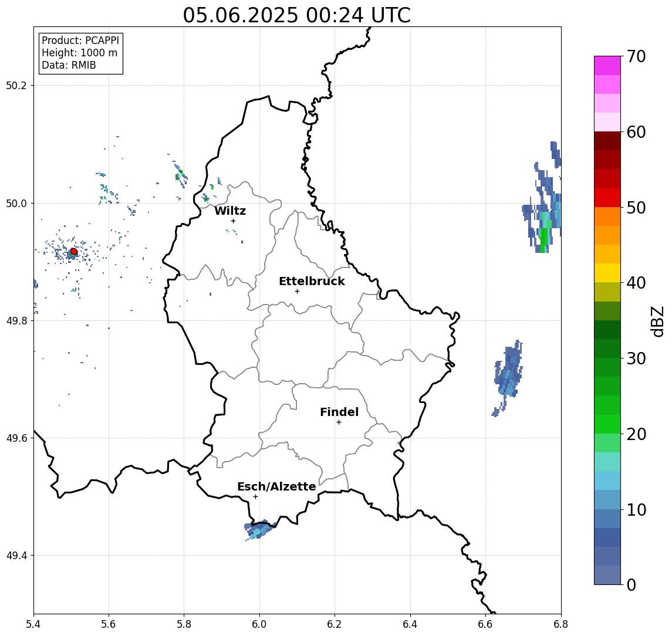Click the cross marker below Ettelbruck
This screenshot has width=672, height=636.
(297, 292)
